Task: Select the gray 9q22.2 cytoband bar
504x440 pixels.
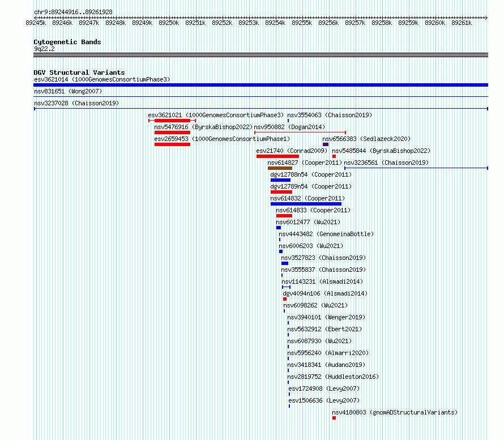Action: click(x=260, y=55)
